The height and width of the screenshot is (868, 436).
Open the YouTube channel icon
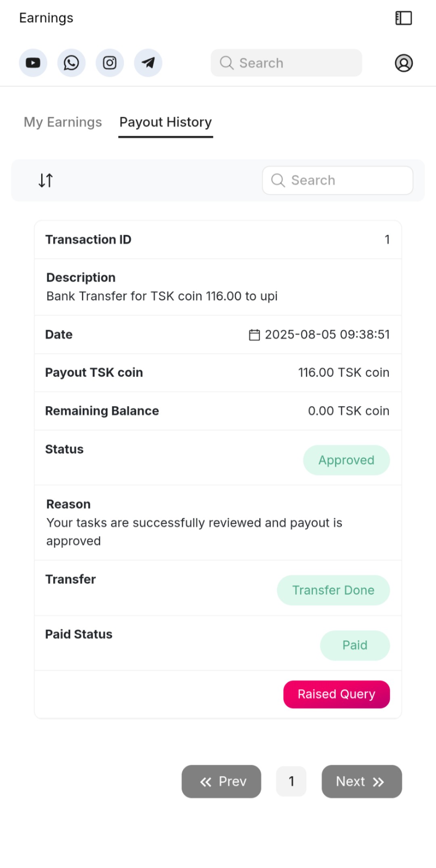pyautogui.click(x=33, y=63)
